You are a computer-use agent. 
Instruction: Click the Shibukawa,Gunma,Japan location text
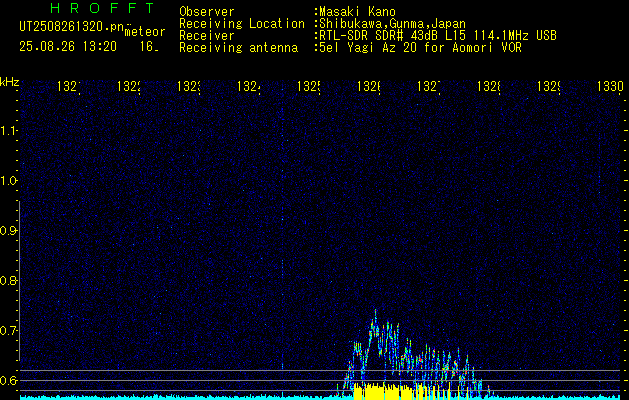[392, 24]
